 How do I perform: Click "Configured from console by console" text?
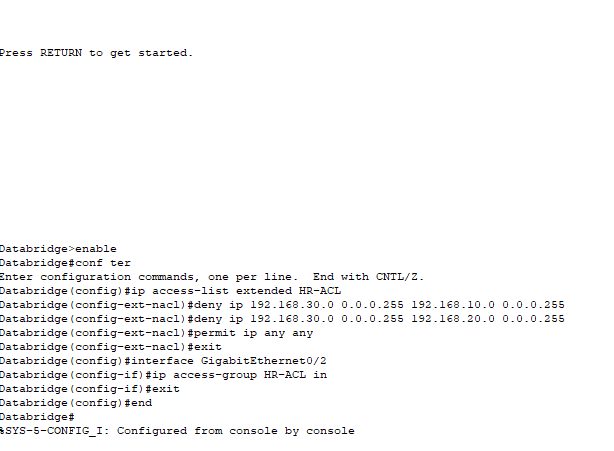click(x=250, y=431)
